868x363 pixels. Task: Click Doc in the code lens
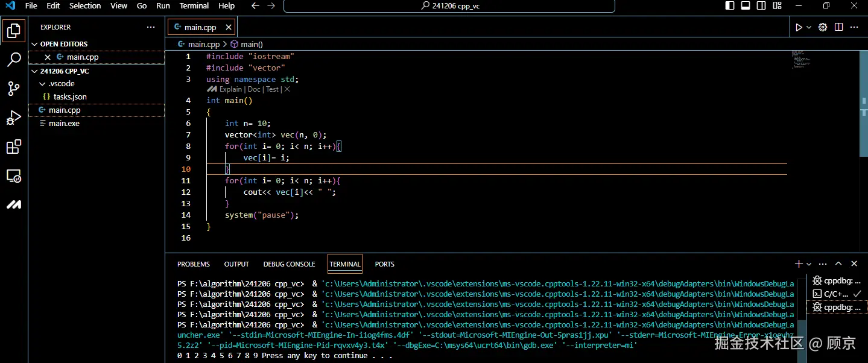(254, 89)
